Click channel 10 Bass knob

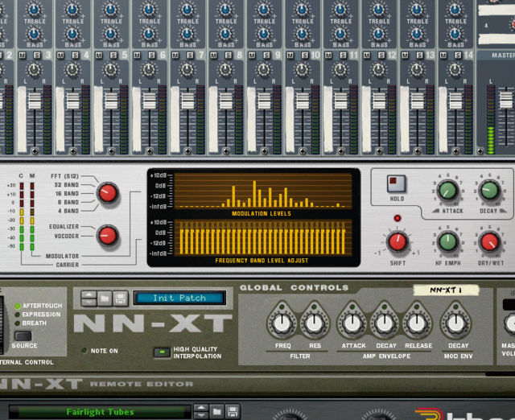click(x=302, y=34)
